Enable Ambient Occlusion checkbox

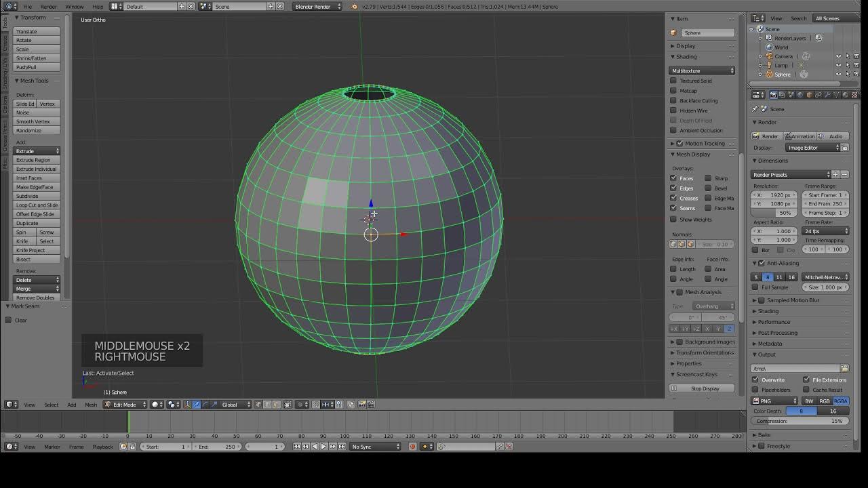pos(673,130)
